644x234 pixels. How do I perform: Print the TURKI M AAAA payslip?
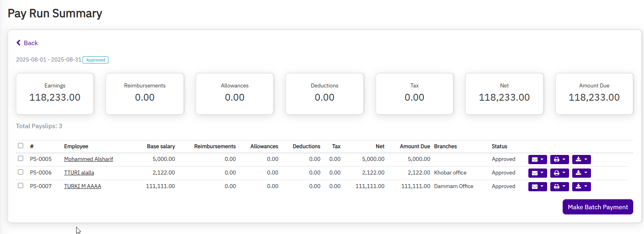[x=559, y=186]
